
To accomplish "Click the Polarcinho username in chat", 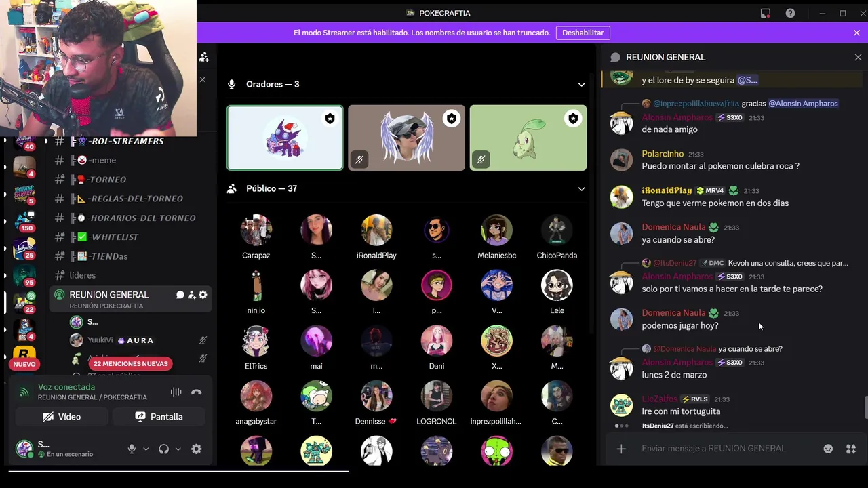I will click(x=663, y=154).
